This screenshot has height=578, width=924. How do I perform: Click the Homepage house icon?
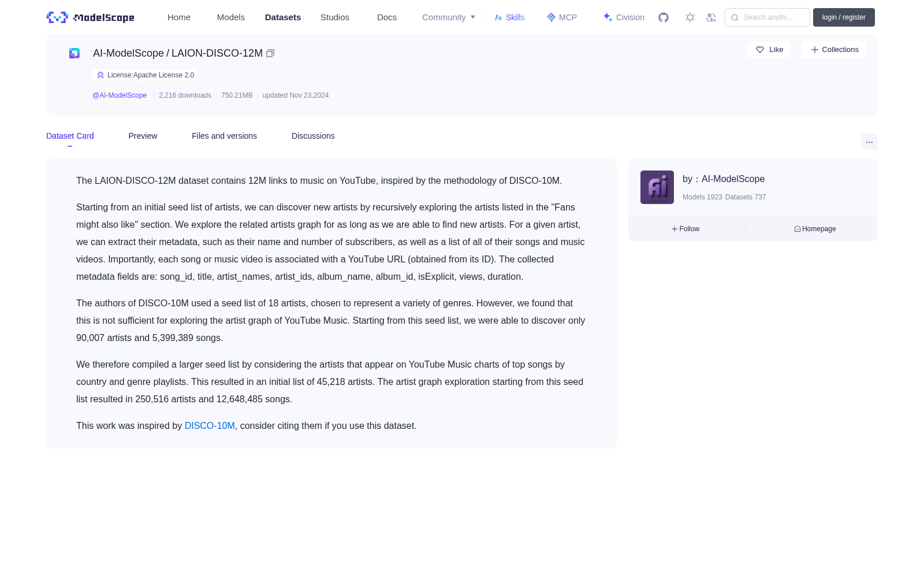click(798, 229)
